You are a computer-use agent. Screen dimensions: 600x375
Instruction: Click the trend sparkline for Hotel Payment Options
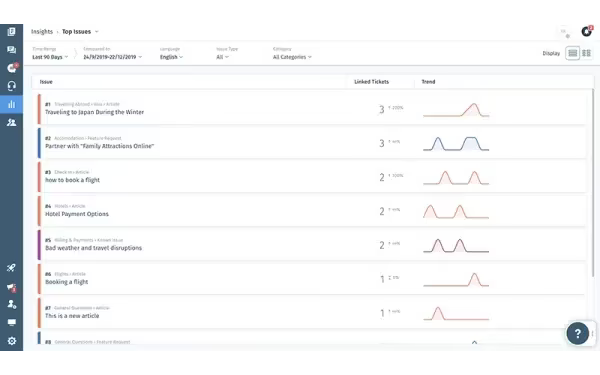click(456, 212)
